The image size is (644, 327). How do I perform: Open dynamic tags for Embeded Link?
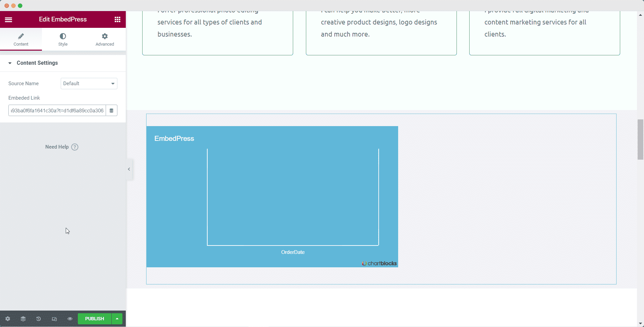point(112,110)
